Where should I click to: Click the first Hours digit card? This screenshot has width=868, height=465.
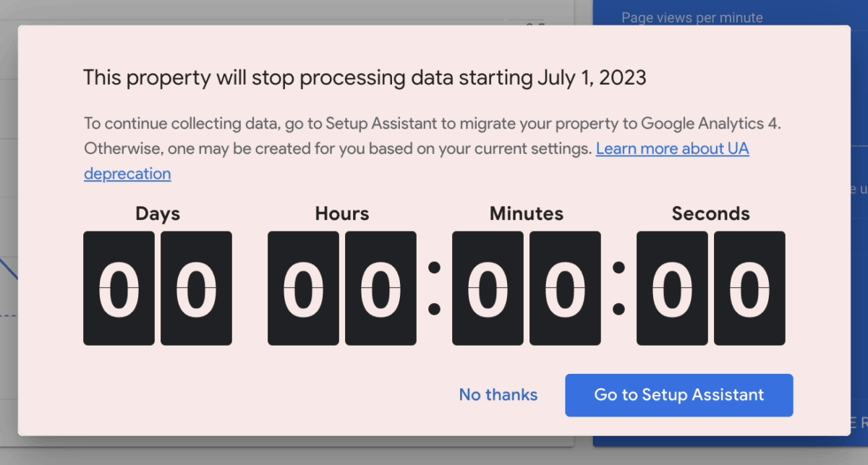(303, 288)
